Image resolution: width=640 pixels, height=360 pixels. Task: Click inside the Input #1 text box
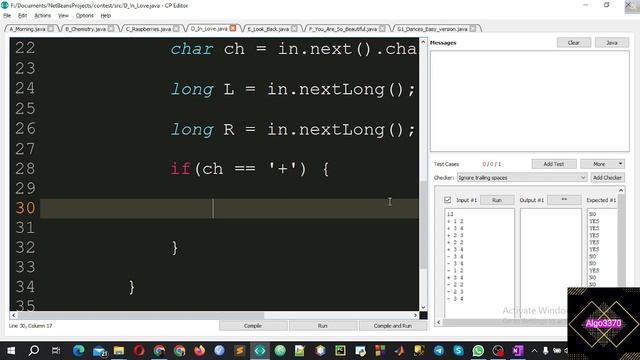click(x=479, y=263)
